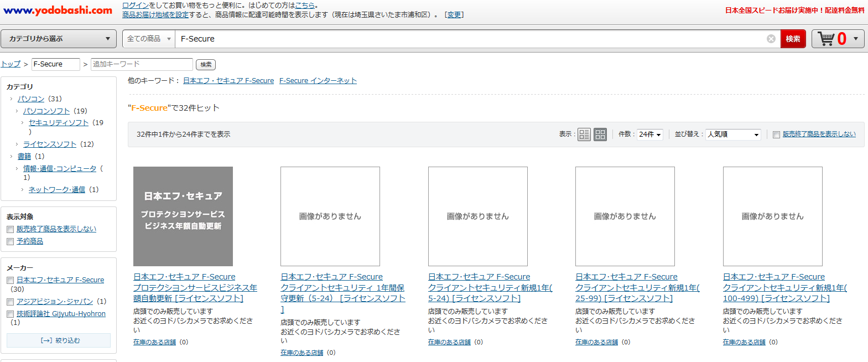Select the 情報・通信・コンピュータ category
This screenshot has width=868, height=362.
pos(60,169)
